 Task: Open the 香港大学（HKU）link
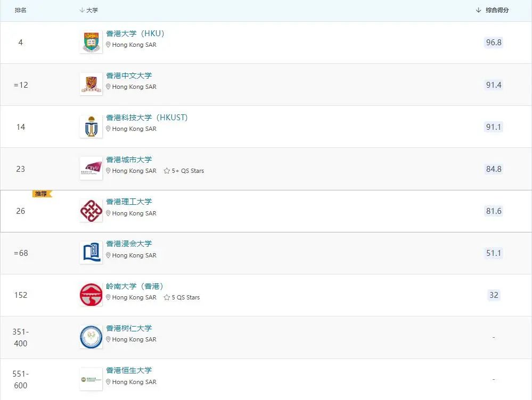click(136, 33)
